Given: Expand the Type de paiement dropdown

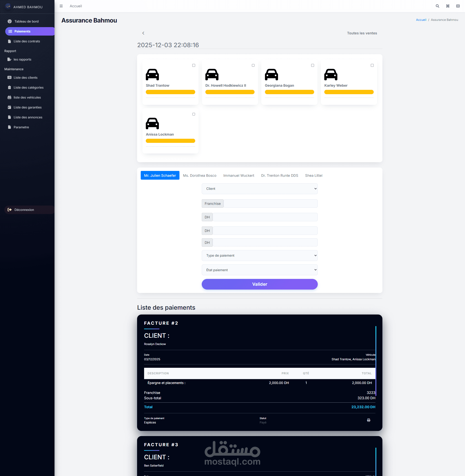Looking at the screenshot, I should click(x=259, y=256).
